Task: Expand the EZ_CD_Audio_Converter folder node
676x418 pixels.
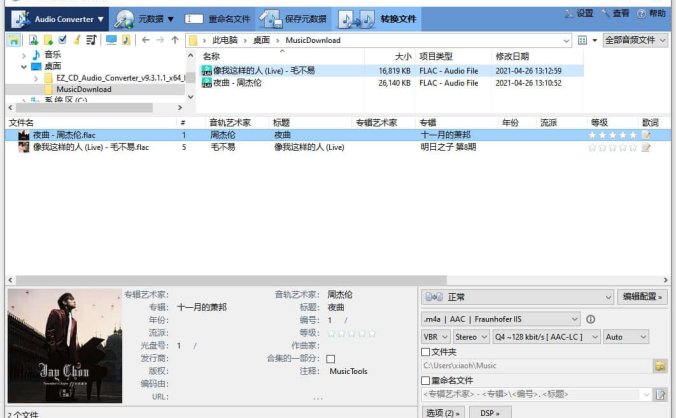Action: point(36,78)
